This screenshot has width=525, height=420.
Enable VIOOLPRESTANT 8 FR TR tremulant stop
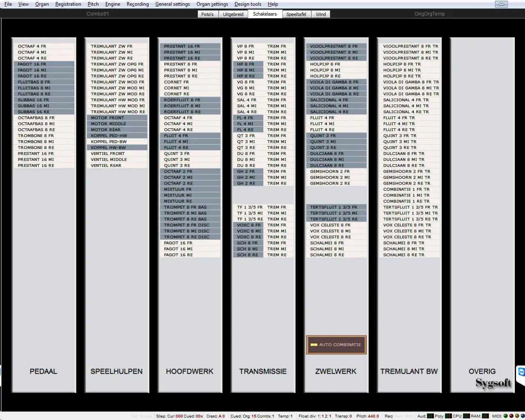(x=409, y=46)
